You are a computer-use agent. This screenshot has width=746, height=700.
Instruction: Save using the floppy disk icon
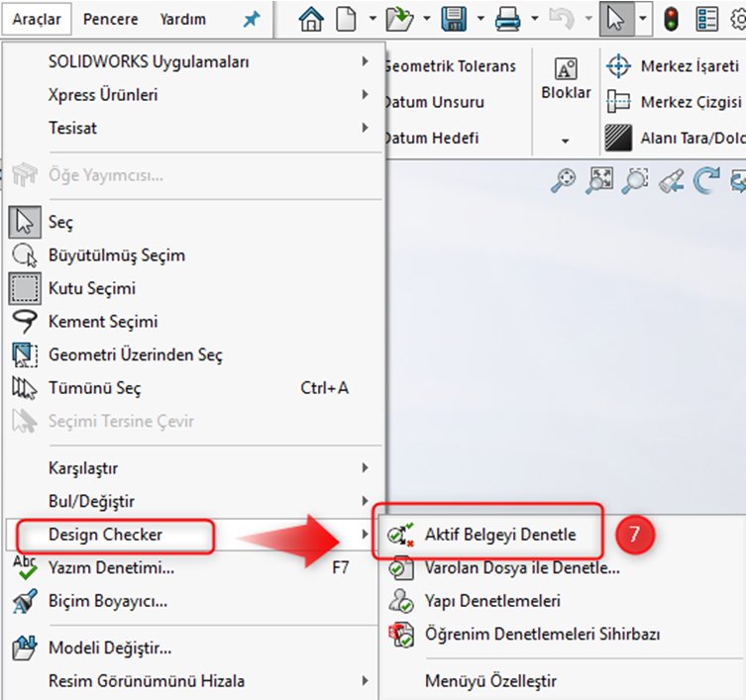coord(454,20)
